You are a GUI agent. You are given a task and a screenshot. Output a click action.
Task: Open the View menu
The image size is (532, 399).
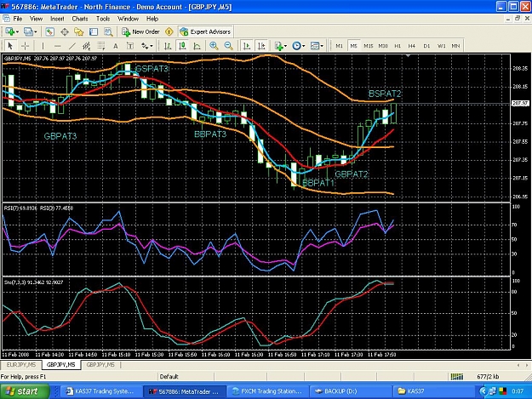point(36,19)
